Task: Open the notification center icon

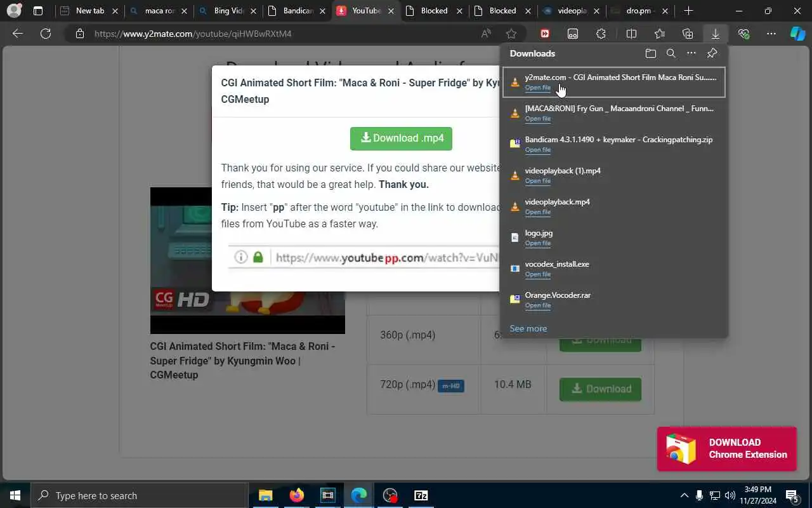Action: click(792, 495)
